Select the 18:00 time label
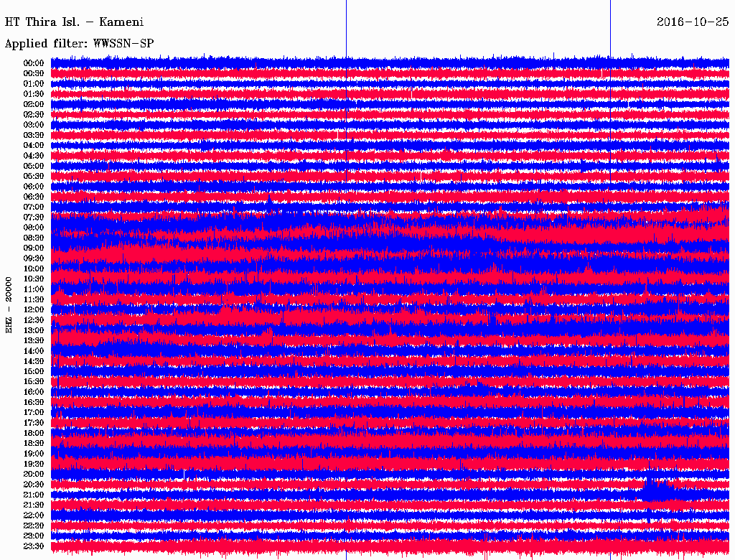This screenshot has width=735, height=560. click(34, 433)
